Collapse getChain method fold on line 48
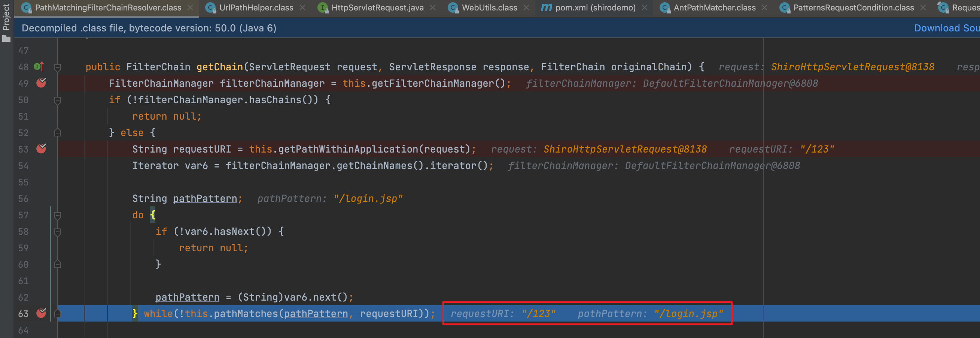Screen dimensions: 980x338 57,68
